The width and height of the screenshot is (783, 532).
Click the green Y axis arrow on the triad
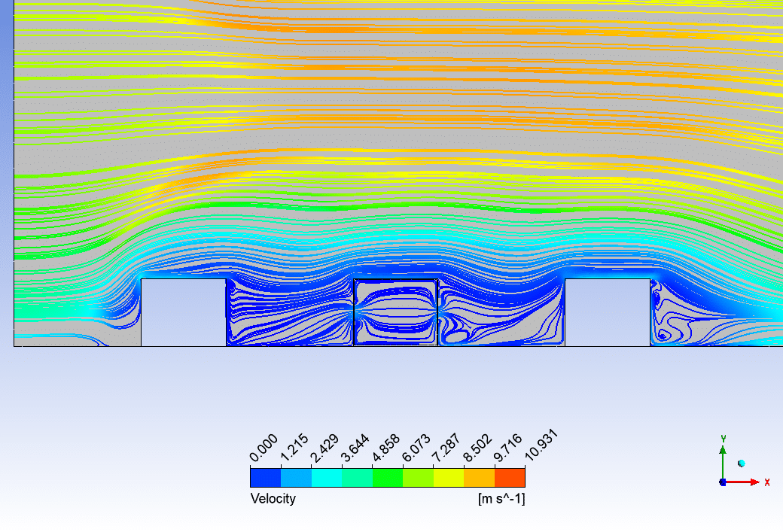point(723,450)
